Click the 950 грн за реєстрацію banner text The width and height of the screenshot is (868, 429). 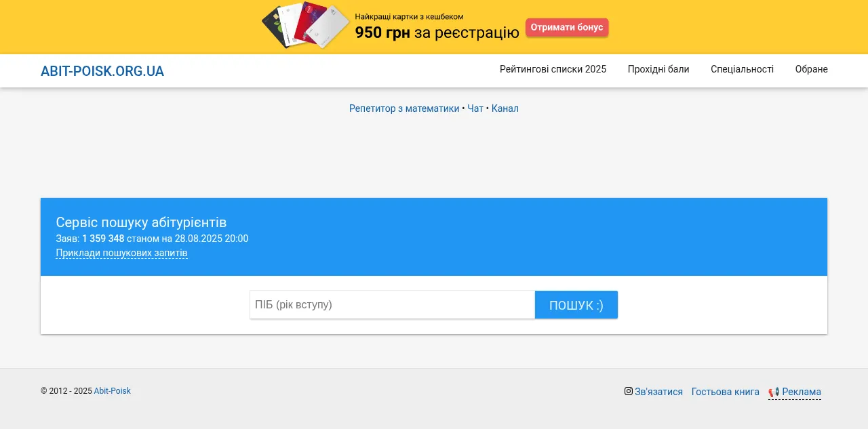tap(437, 32)
